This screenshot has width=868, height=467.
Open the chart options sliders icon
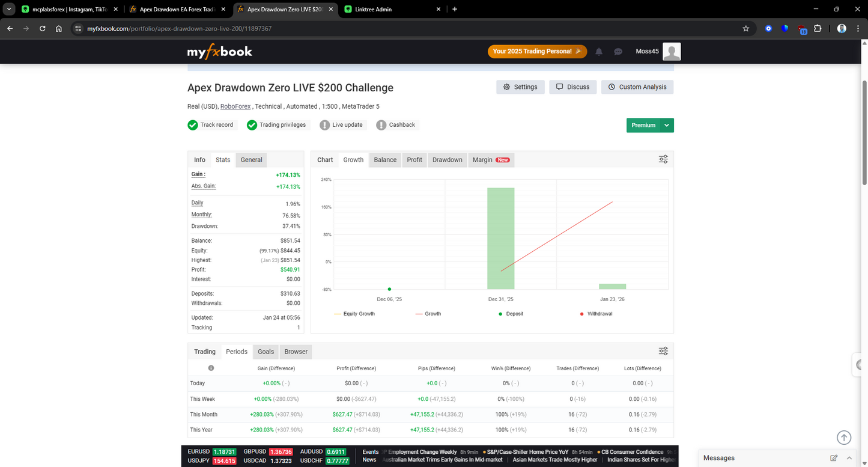[663, 159]
